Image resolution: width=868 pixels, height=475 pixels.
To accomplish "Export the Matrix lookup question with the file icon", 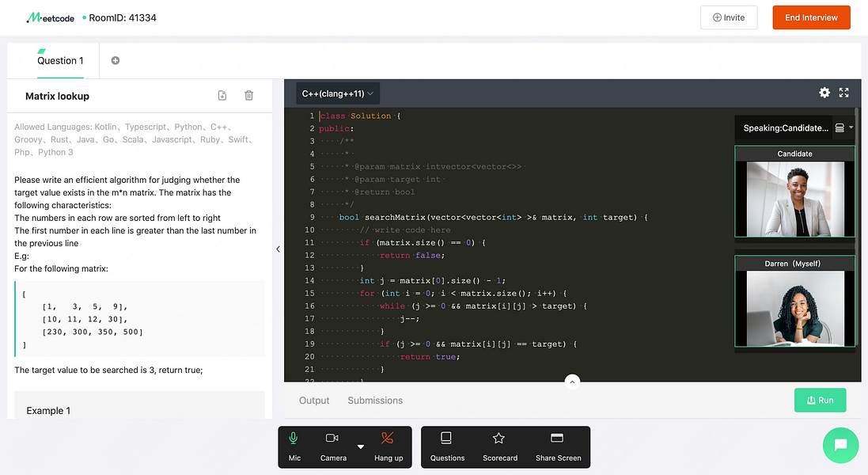I will 222,95.
